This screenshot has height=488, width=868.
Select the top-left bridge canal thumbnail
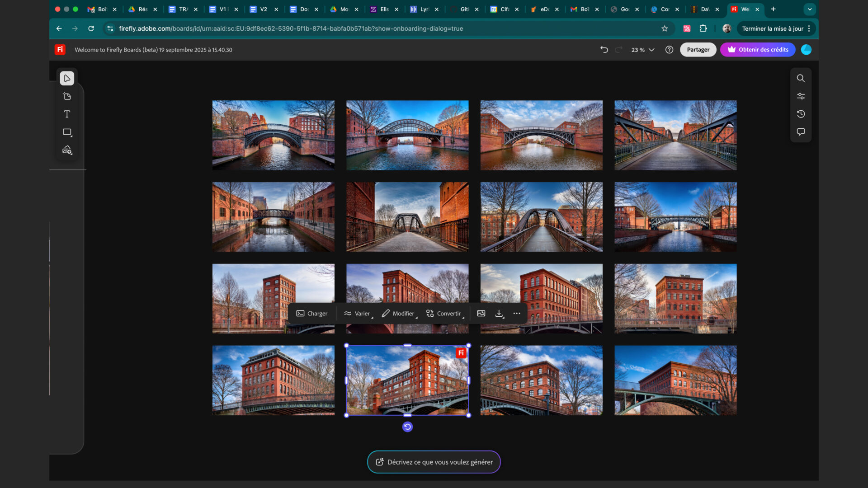pos(274,135)
